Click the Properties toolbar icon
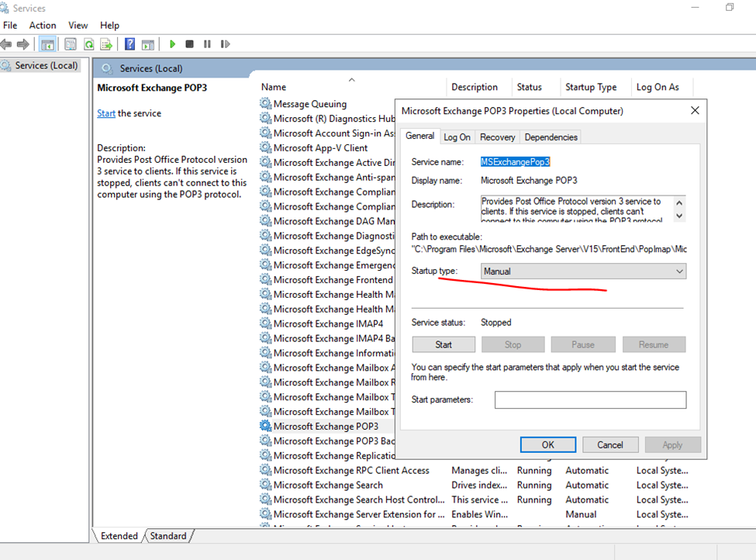This screenshot has height=560, width=756. point(71,44)
